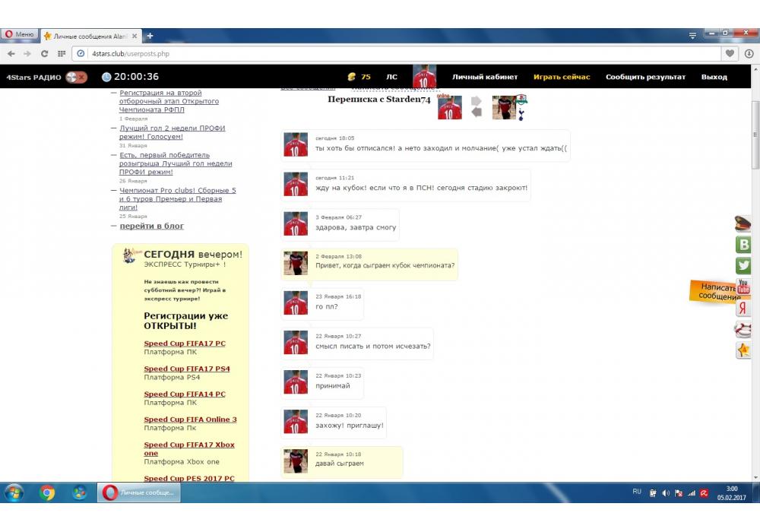Open the 'Speed Cup FIFA17 PS4' link
The image size is (760, 532).
[x=187, y=369]
